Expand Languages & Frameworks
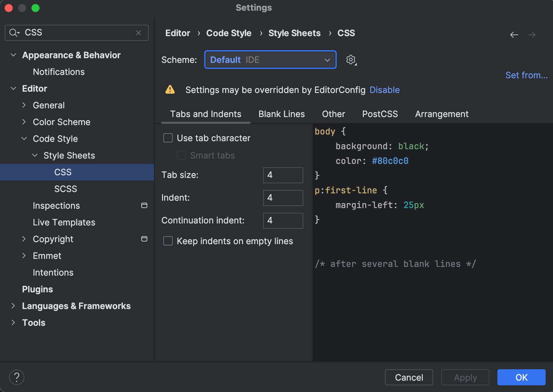The width and height of the screenshot is (553, 392). [x=13, y=306]
